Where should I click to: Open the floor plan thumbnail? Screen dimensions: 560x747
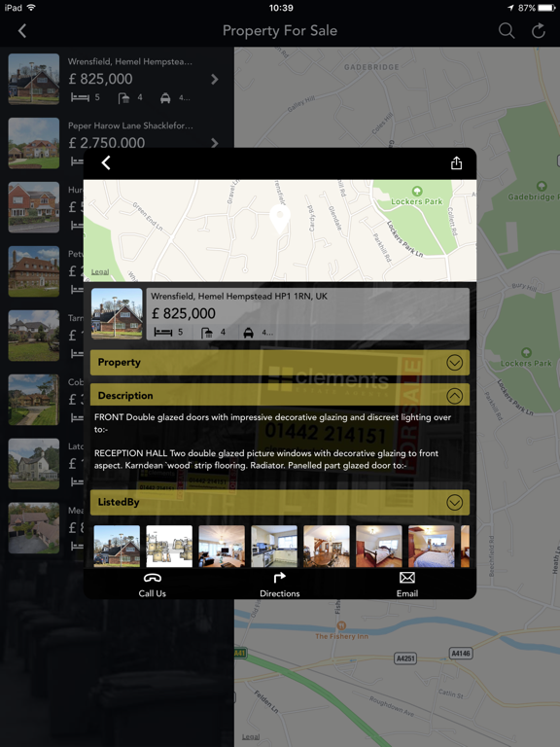point(169,546)
